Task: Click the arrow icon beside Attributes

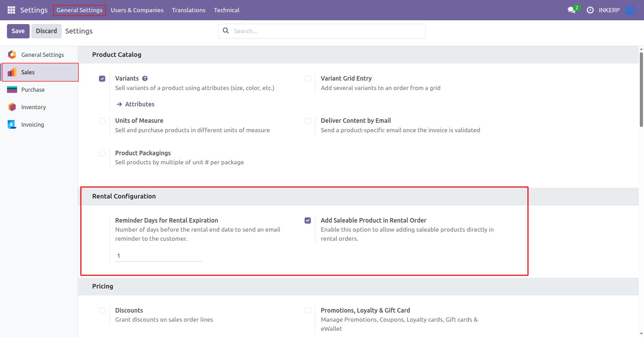Action: (119, 104)
